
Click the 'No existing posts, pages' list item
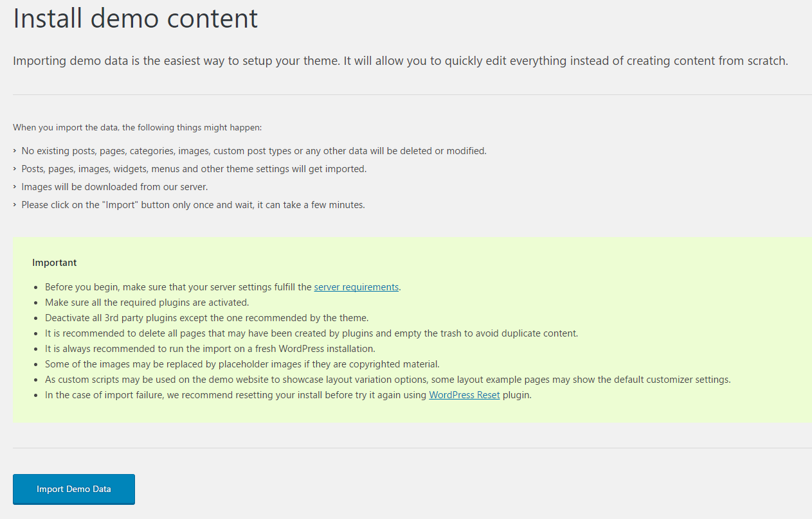click(x=254, y=151)
